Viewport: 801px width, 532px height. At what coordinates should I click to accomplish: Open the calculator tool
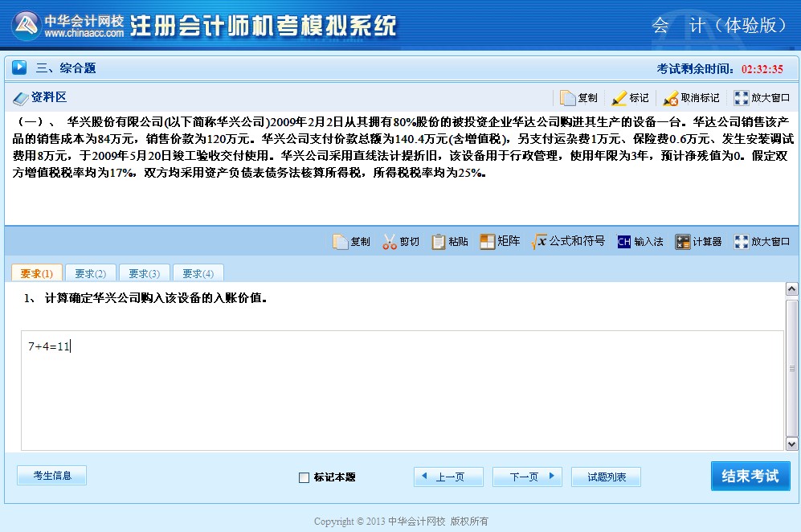[x=697, y=241]
